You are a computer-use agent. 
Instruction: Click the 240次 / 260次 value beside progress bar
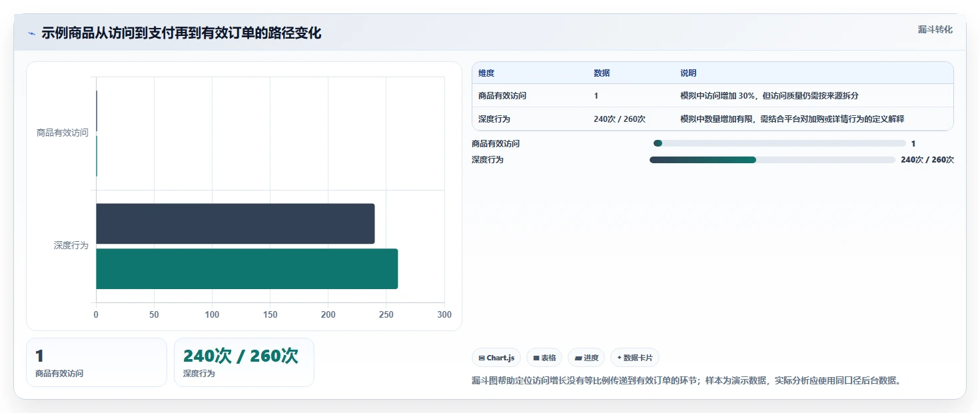(927, 160)
